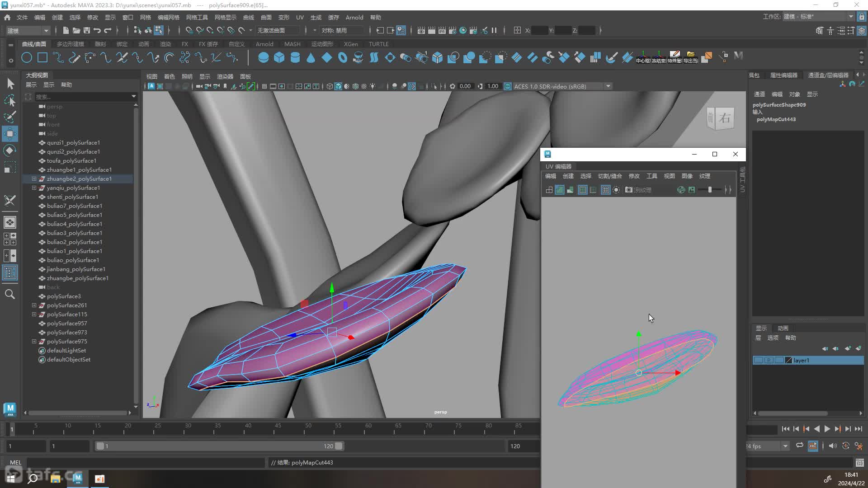Create a NURBS cube from the shelf

coord(279,57)
